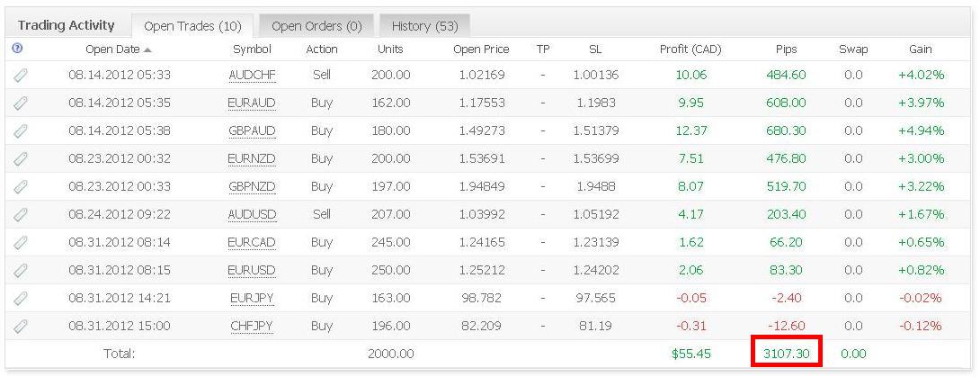Sort by Profit (CAD) column header
Image resolution: width=980 pixels, height=377 pixels.
point(690,49)
